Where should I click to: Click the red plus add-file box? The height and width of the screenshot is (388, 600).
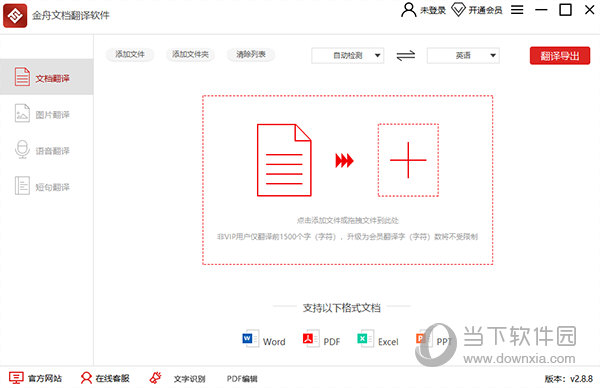point(408,160)
